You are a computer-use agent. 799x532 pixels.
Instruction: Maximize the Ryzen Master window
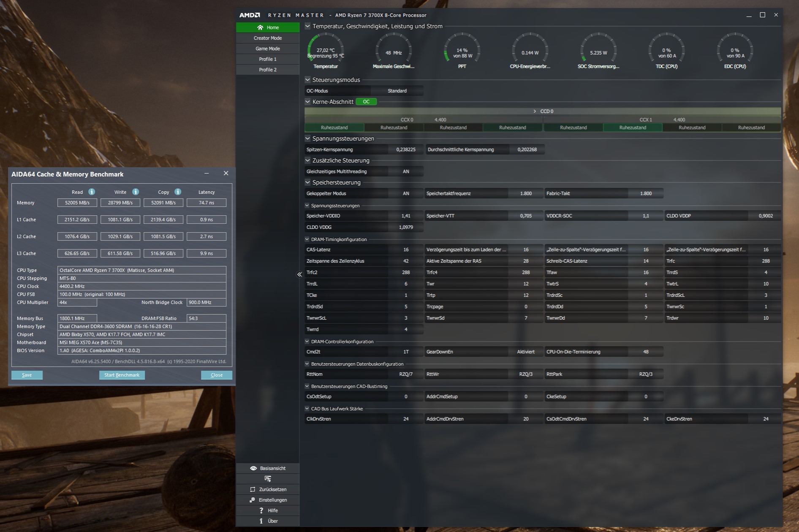(763, 15)
